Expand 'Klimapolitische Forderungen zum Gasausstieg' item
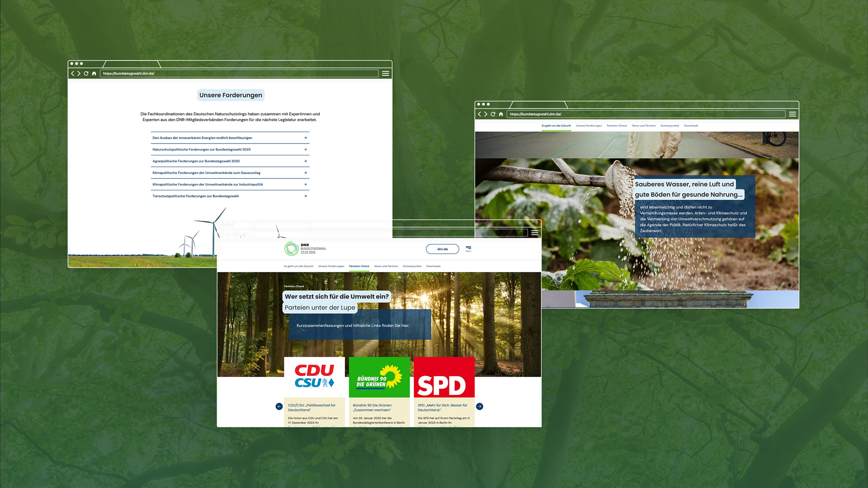This screenshot has width=868, height=488. (x=306, y=173)
